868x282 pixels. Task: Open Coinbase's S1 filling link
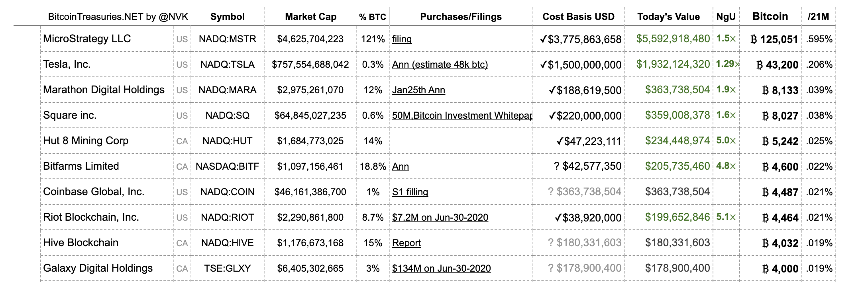[x=410, y=192]
